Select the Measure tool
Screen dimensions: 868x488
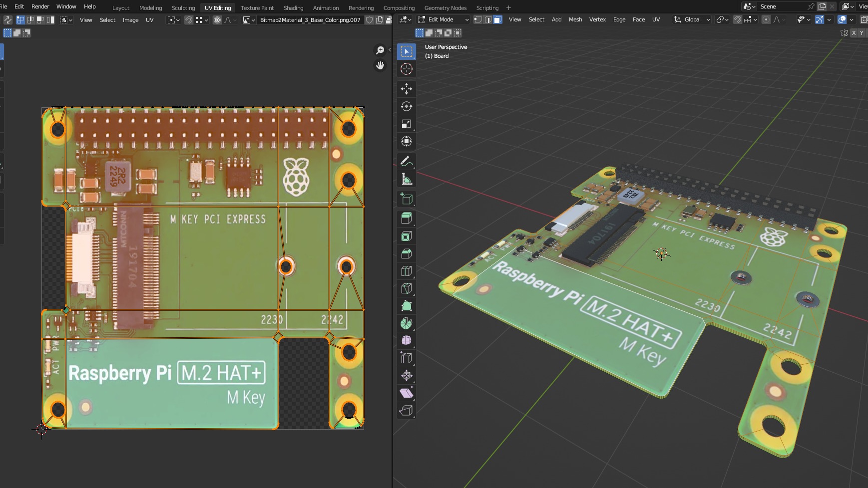pos(407,179)
